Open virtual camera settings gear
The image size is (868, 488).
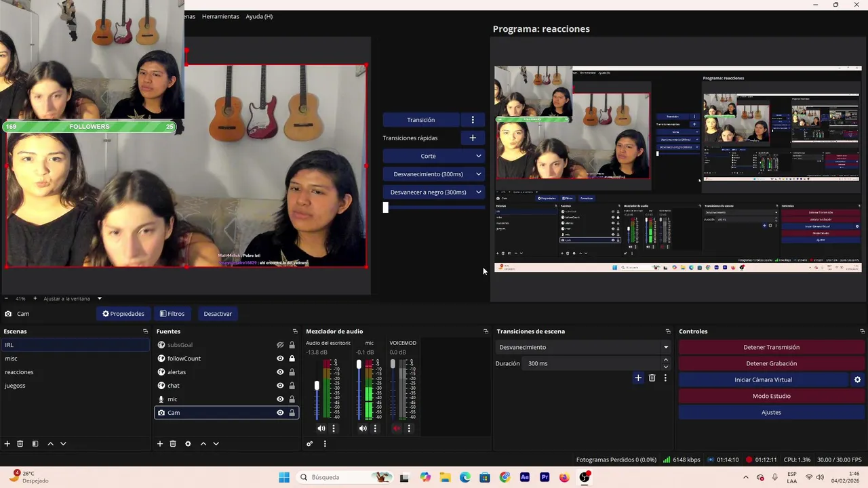857,380
